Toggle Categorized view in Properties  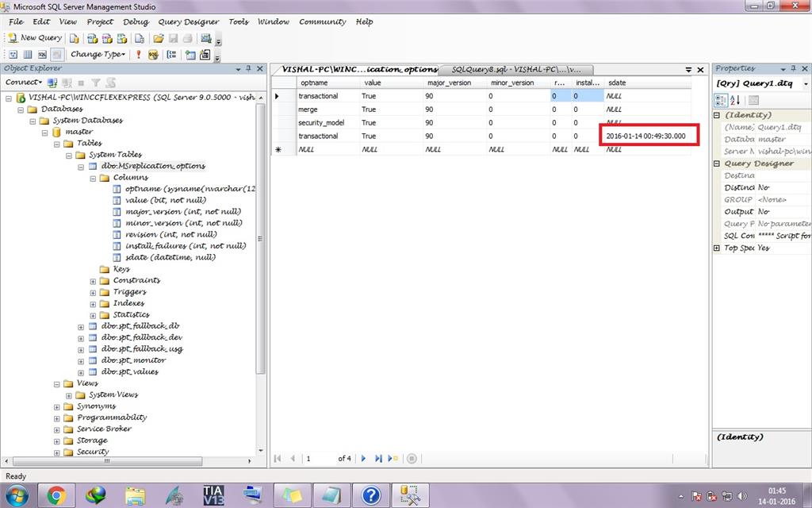[720, 100]
